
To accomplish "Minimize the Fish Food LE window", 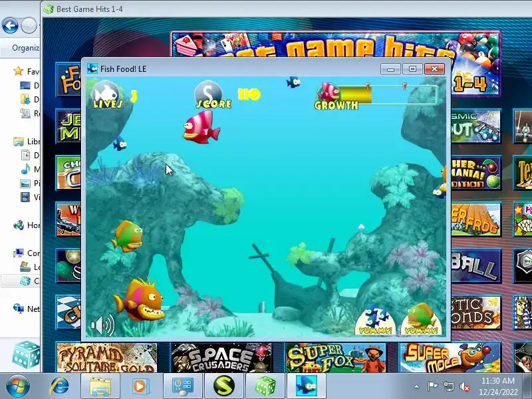I will point(390,69).
